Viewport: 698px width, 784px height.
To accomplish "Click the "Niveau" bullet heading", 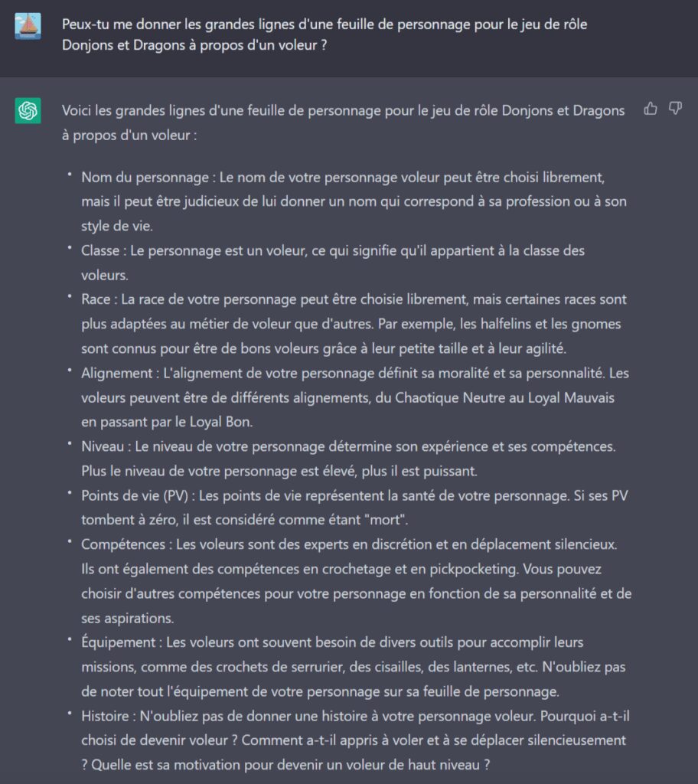I will click(103, 446).
